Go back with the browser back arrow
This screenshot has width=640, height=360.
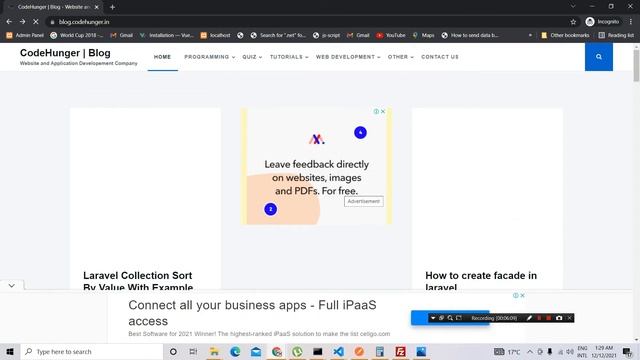coord(9,22)
